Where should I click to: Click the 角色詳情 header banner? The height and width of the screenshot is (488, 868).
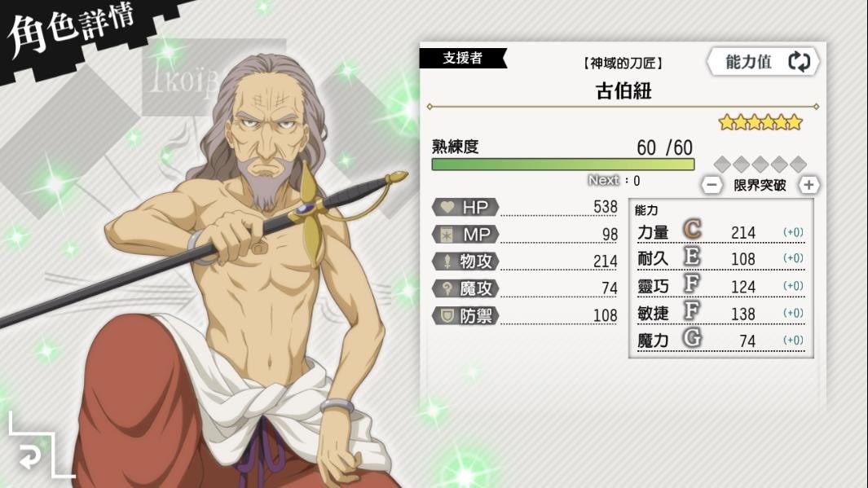pyautogui.click(x=72, y=29)
